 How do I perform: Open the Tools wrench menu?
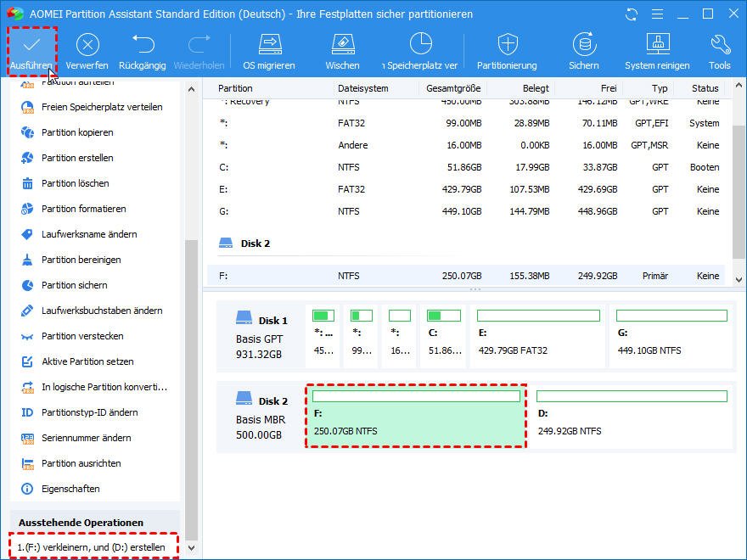click(720, 52)
